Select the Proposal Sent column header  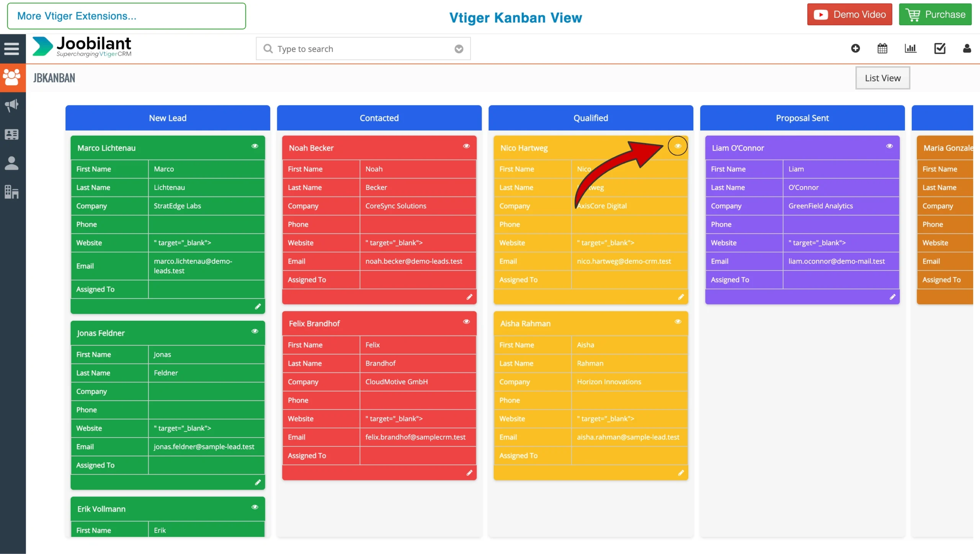point(802,118)
